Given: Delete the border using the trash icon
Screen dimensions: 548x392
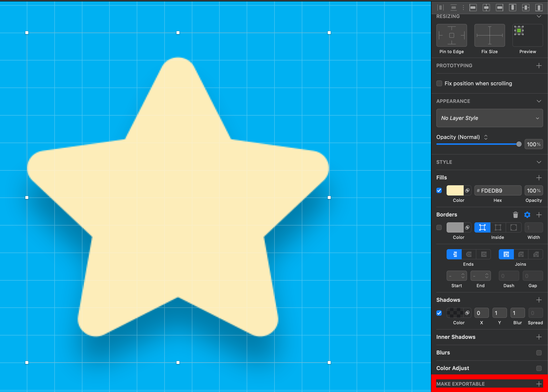Looking at the screenshot, I should coord(515,215).
